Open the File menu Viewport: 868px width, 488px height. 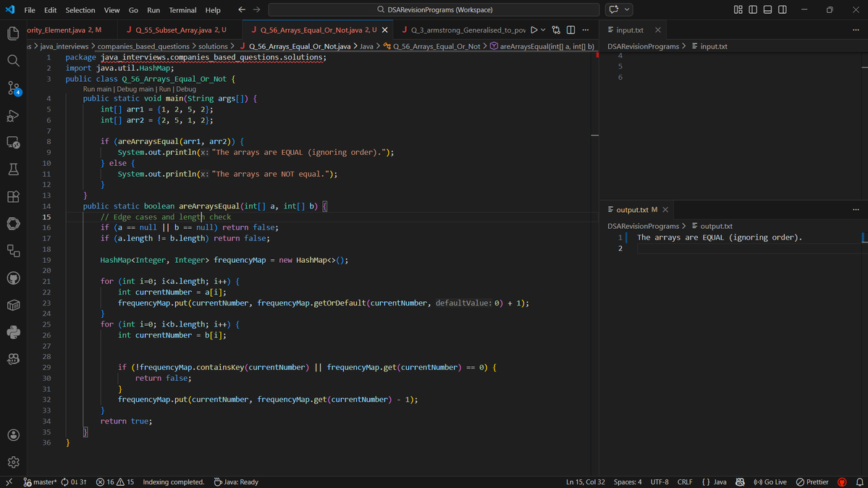point(30,10)
